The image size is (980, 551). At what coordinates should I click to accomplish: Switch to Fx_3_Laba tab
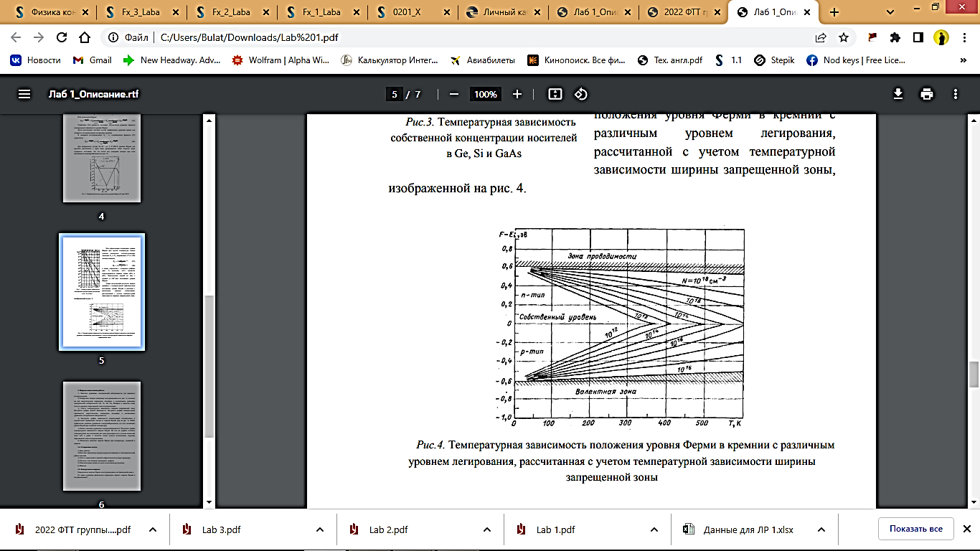pos(141,12)
